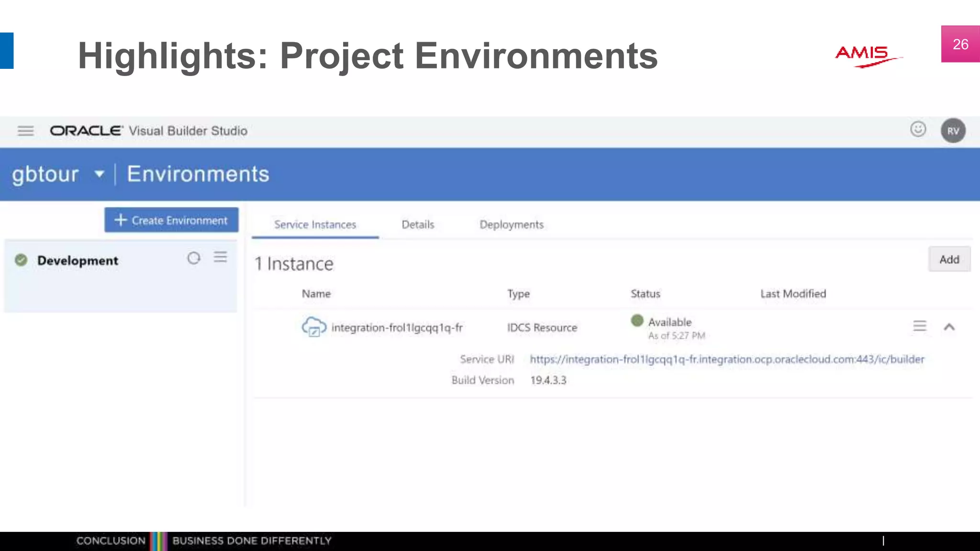
Task: Open the Development environment actions menu
Action: click(x=221, y=257)
